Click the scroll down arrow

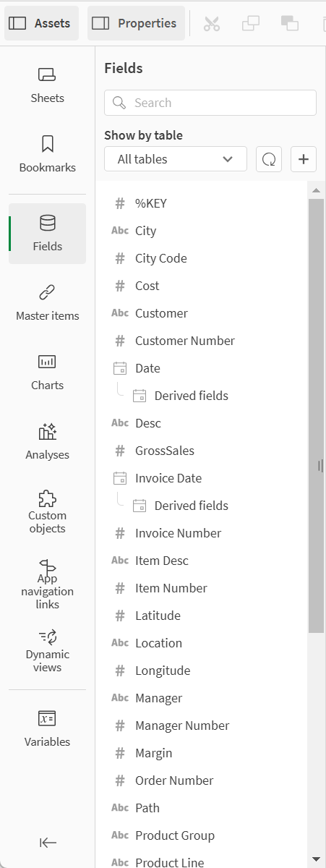(x=316, y=859)
